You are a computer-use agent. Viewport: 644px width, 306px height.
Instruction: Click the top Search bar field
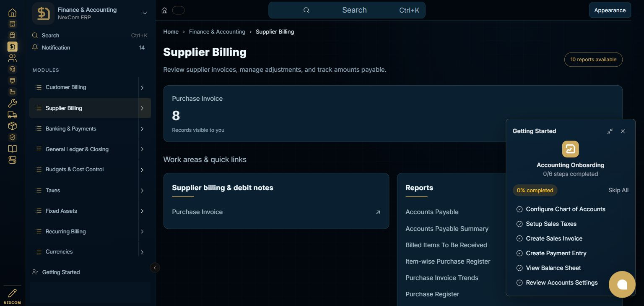tap(347, 10)
